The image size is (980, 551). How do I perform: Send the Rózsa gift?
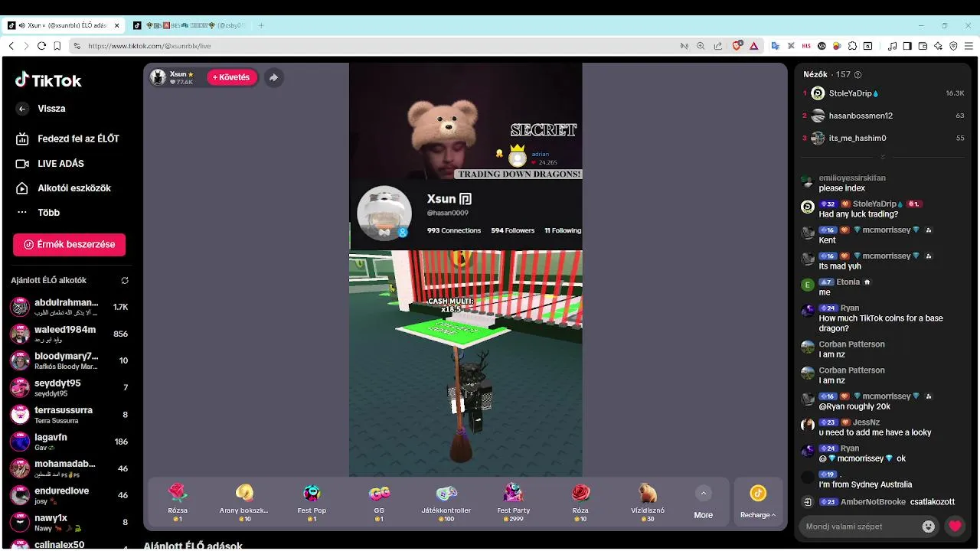(178, 503)
